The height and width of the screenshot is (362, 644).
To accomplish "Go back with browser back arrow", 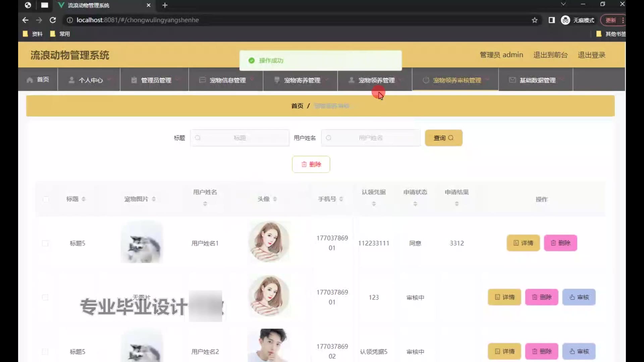I will [25, 20].
